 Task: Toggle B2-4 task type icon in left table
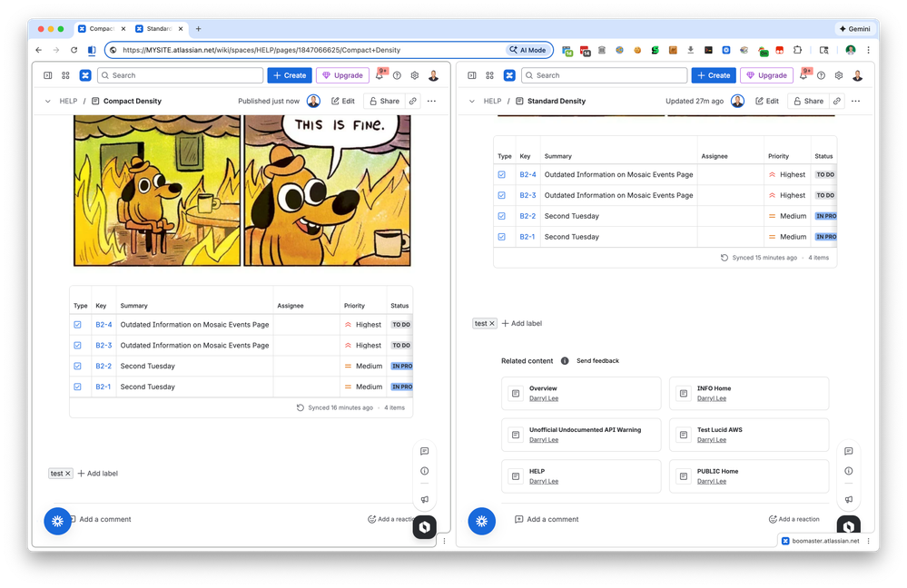coord(77,324)
